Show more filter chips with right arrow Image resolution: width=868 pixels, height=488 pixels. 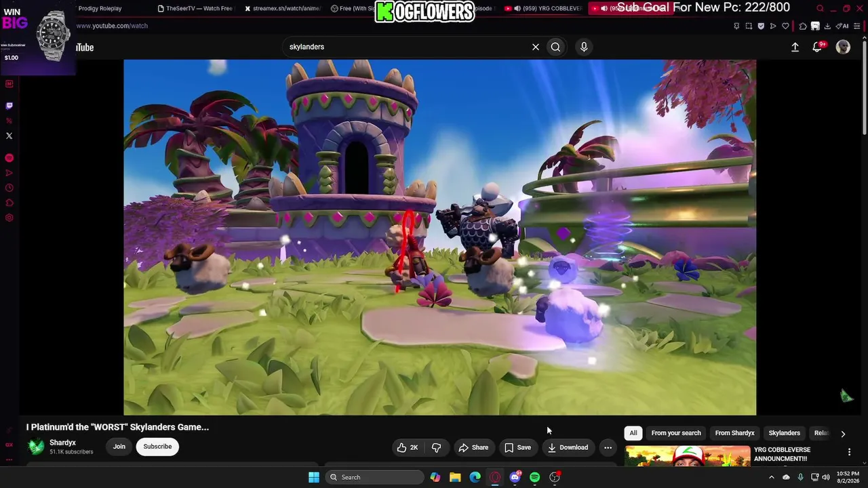pos(843,434)
